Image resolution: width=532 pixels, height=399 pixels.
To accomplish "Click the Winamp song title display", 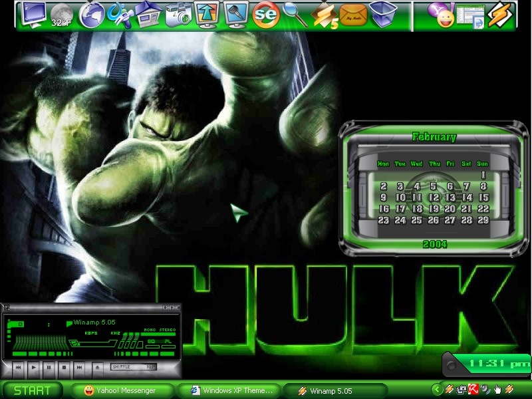I will 94,323.
